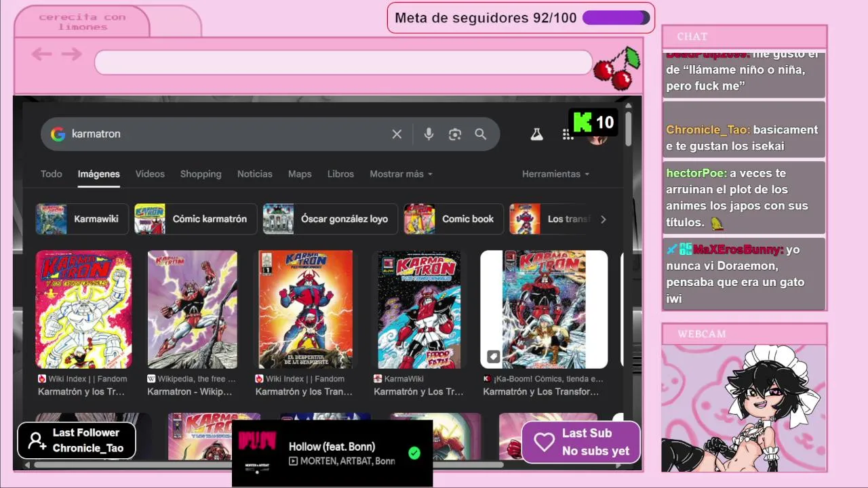Image resolution: width=868 pixels, height=488 pixels.
Task: Click MaXErosBunny username in chat
Action: pyautogui.click(x=738, y=249)
